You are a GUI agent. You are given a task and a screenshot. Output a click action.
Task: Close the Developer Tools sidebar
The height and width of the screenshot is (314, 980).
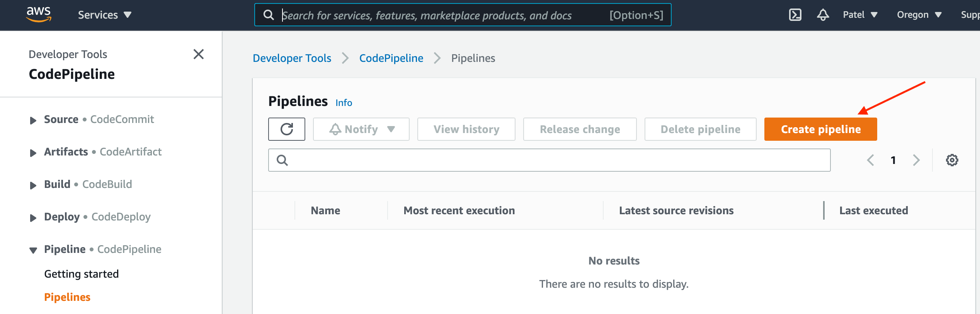pyautogui.click(x=199, y=54)
